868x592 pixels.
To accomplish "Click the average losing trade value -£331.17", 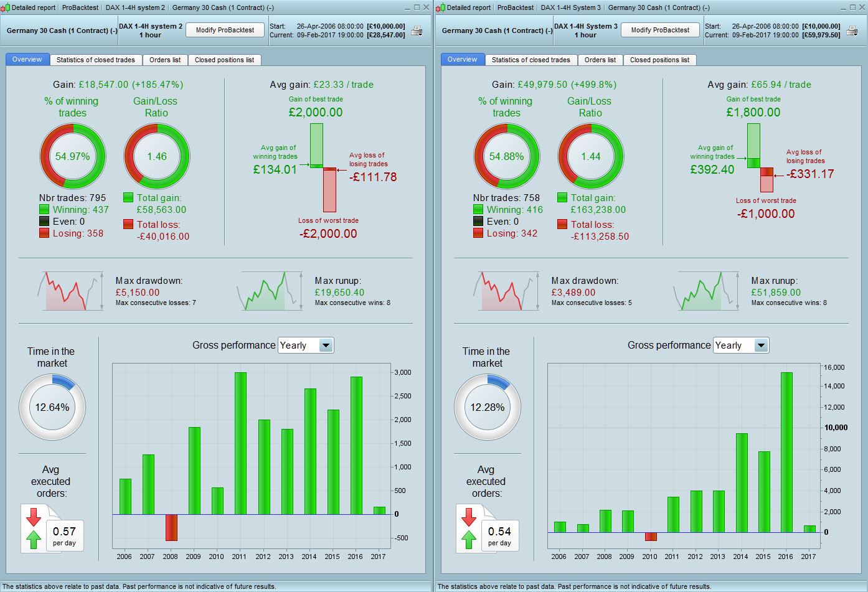I will (x=810, y=174).
